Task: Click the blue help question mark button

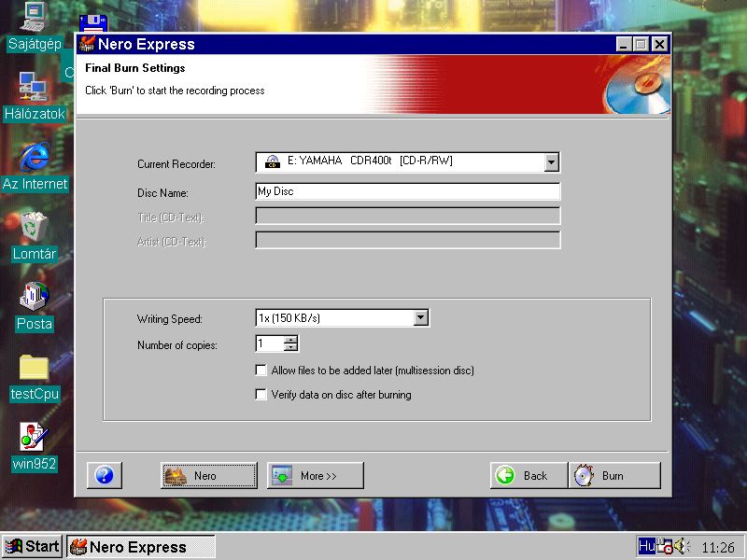Action: tap(105, 475)
